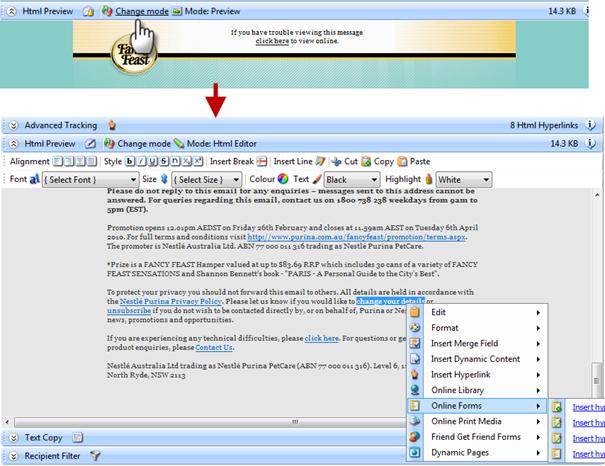Click the icon beside Html Preview in Preview mode panel
This screenshot has width=605, height=466.
88,12
